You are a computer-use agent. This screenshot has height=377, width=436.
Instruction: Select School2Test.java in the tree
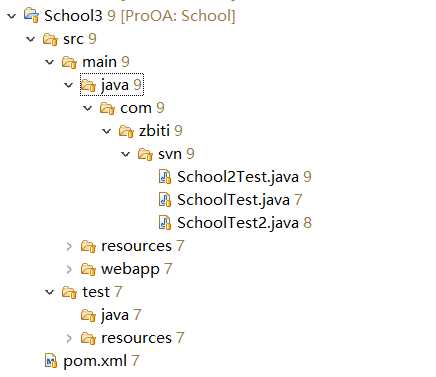coord(238,177)
